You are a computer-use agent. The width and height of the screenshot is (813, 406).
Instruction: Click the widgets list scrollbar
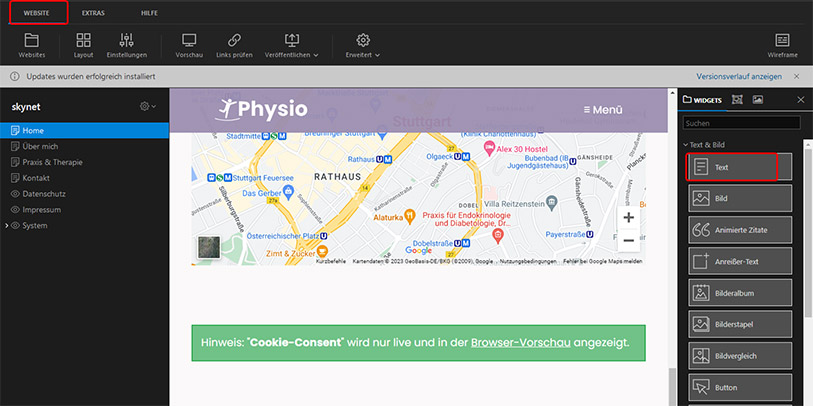pyautogui.click(x=808, y=233)
